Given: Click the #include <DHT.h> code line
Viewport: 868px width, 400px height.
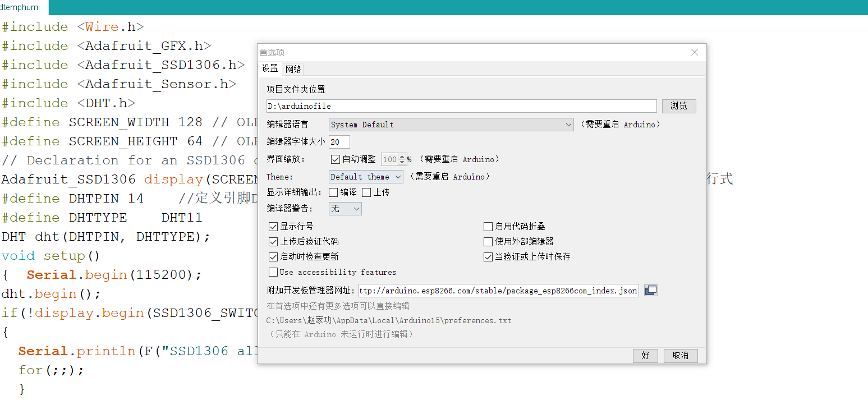Looking at the screenshot, I should 68,103.
